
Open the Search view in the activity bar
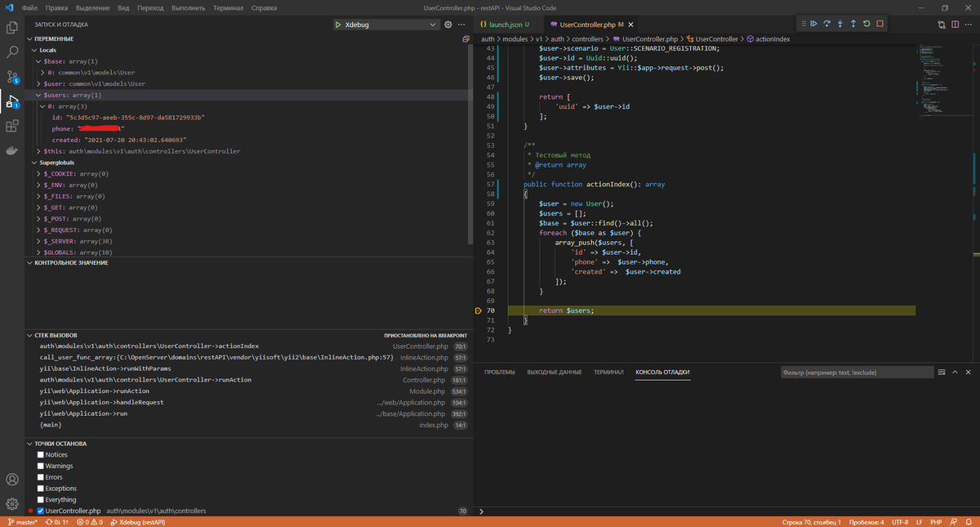point(11,51)
